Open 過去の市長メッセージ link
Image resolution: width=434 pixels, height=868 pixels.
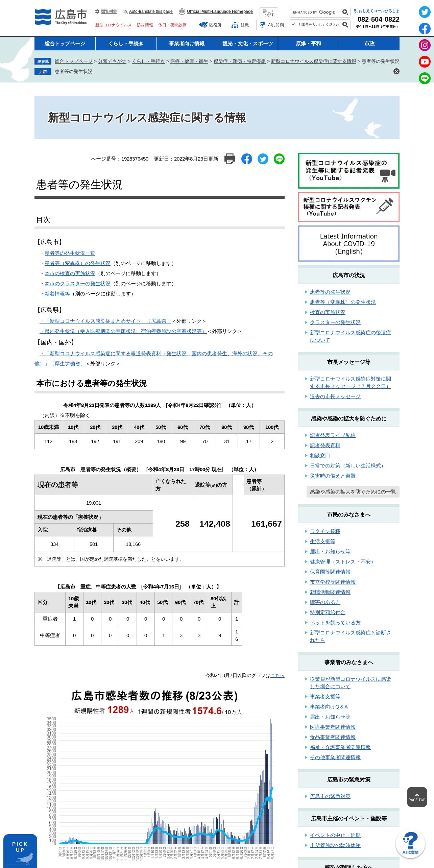point(335,396)
